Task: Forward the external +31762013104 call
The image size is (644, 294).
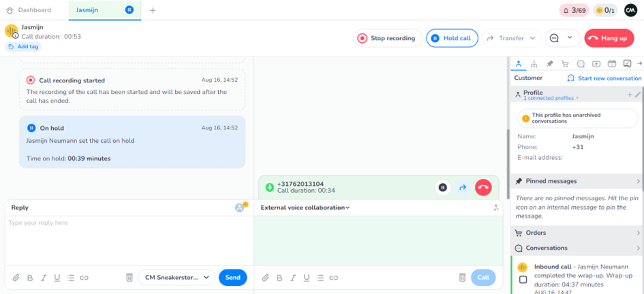Action: tap(463, 187)
